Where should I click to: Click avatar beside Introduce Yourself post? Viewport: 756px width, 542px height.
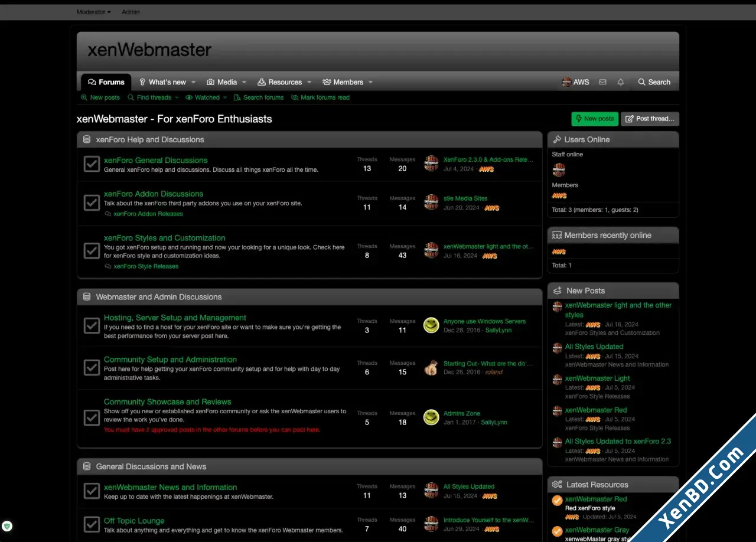[431, 524]
